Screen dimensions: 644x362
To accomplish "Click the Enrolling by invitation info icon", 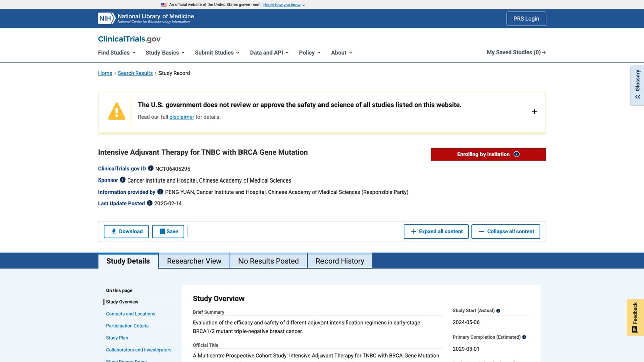I will (x=516, y=154).
